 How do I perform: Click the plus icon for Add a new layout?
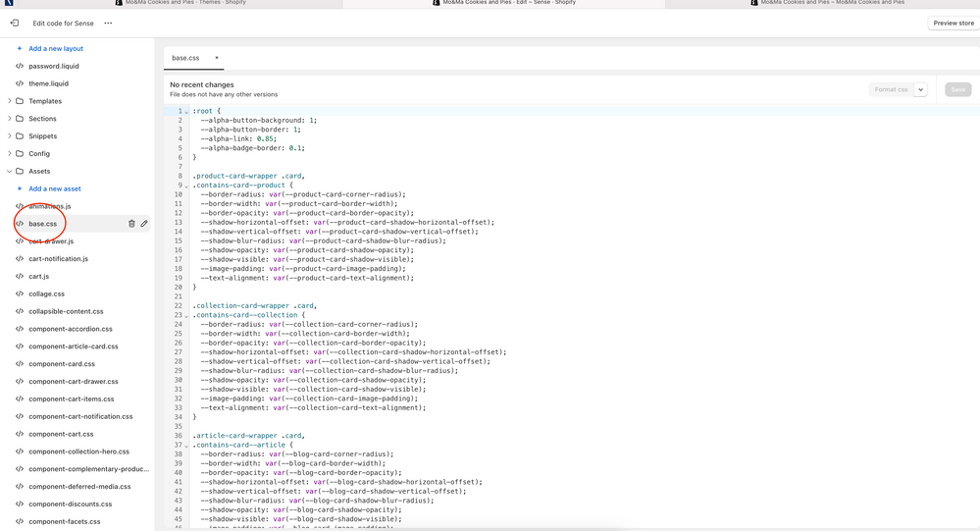(x=20, y=48)
